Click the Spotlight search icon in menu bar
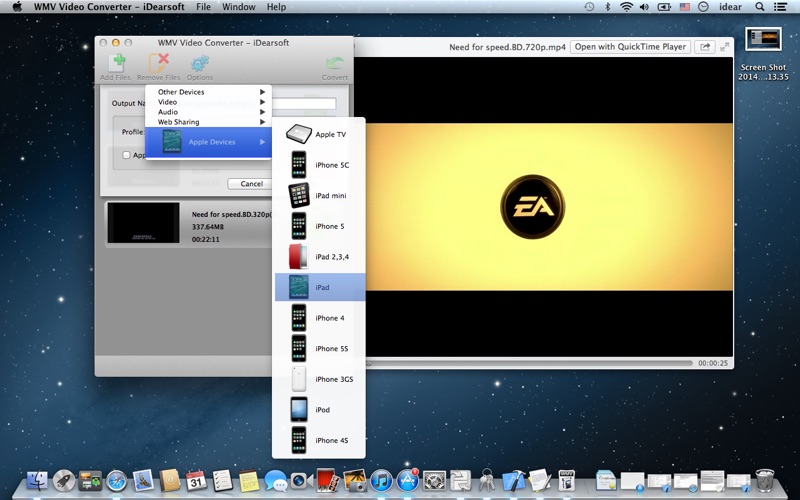 tap(759, 7)
